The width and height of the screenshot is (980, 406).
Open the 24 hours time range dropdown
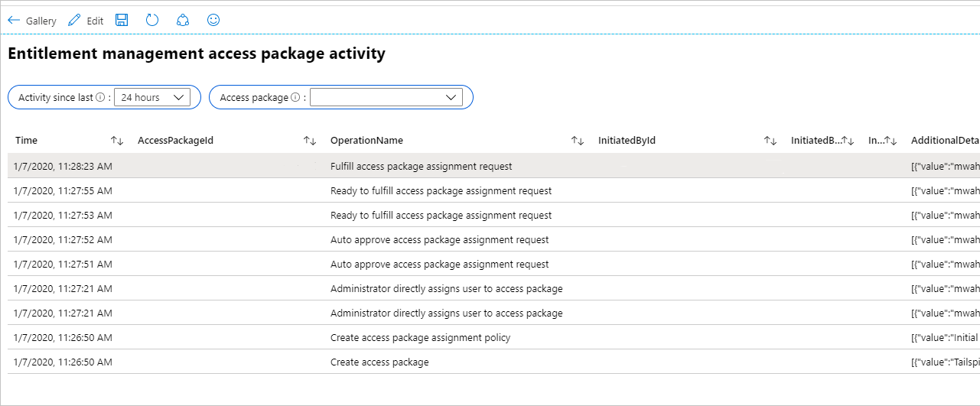point(151,97)
